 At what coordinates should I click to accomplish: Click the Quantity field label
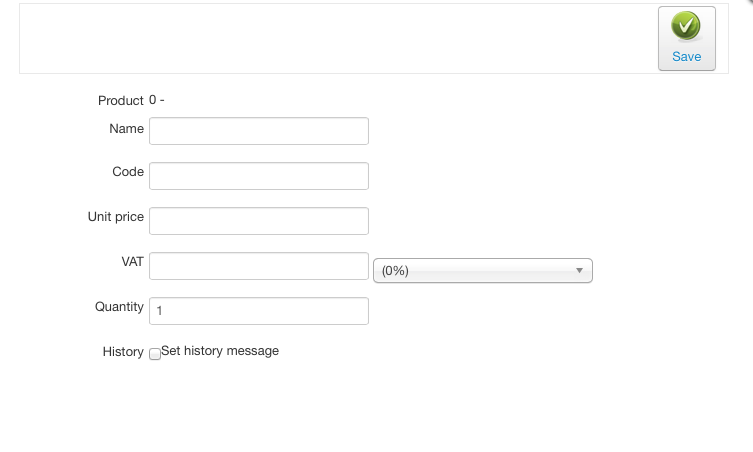[x=119, y=307]
